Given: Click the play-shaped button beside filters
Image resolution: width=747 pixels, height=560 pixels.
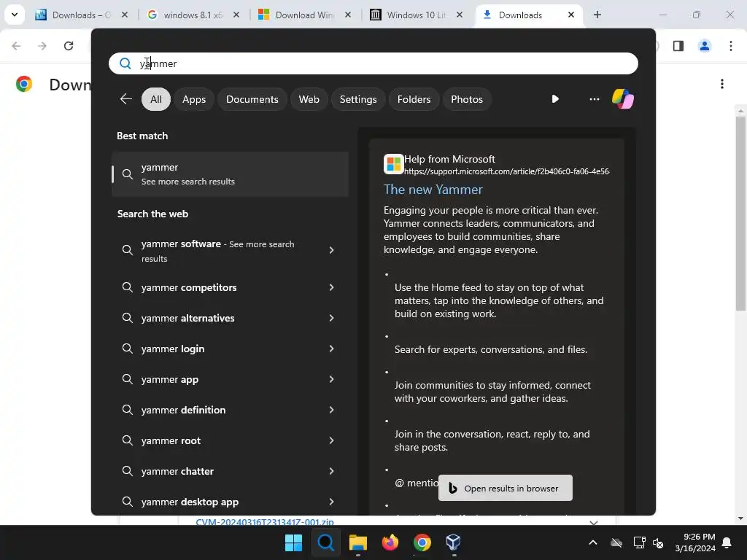Looking at the screenshot, I should (x=555, y=99).
